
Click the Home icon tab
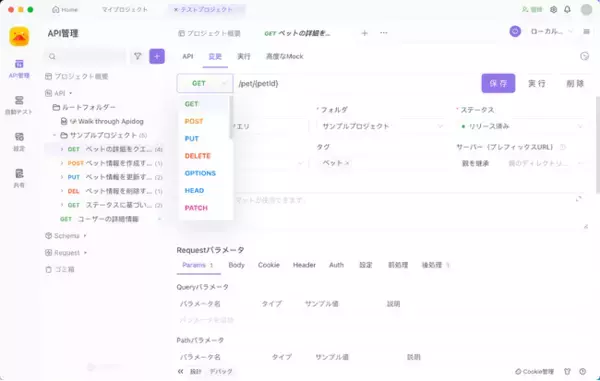65,10
